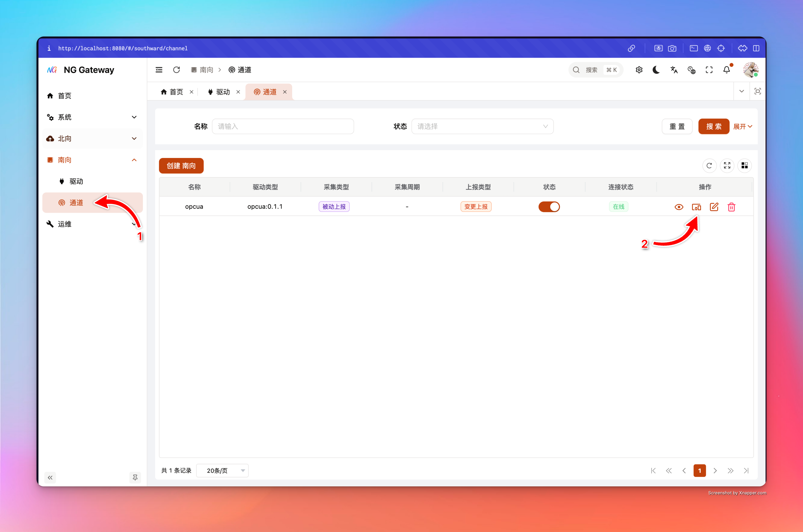The image size is (803, 532).
Task: Open the 20条/页 page size dropdown
Action: [223, 471]
